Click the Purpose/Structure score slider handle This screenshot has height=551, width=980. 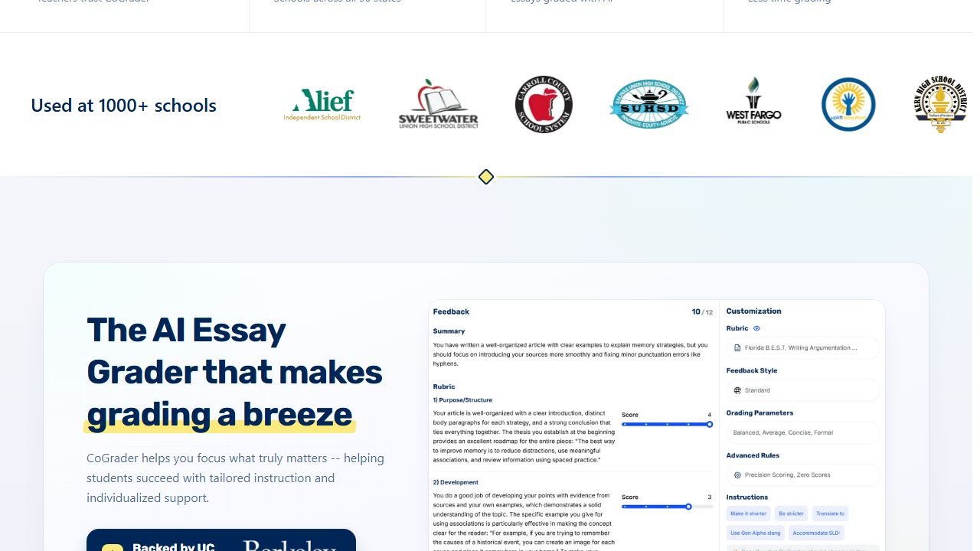click(710, 424)
